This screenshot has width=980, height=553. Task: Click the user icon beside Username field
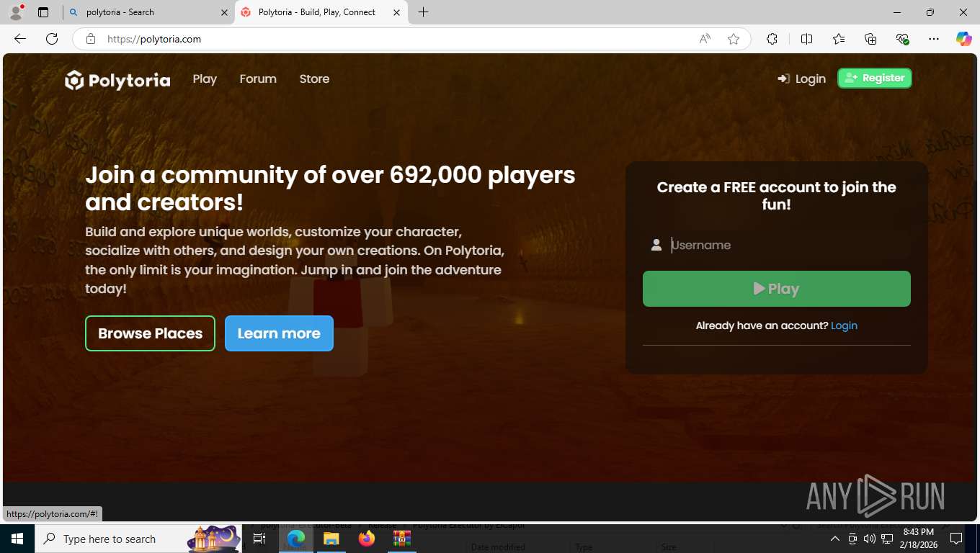[x=656, y=245]
